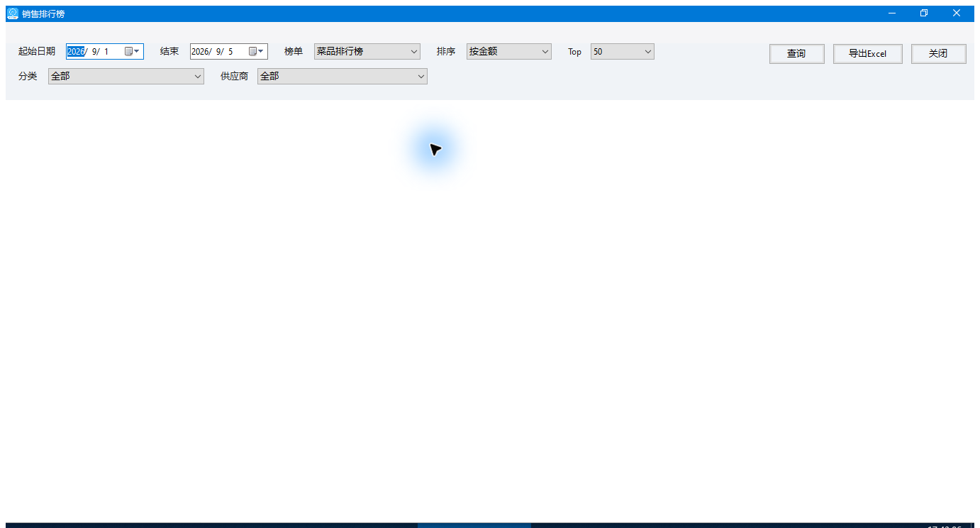Screen dimensions: 980x528
Task: Open the end date calendar picker
Action: (x=257, y=51)
